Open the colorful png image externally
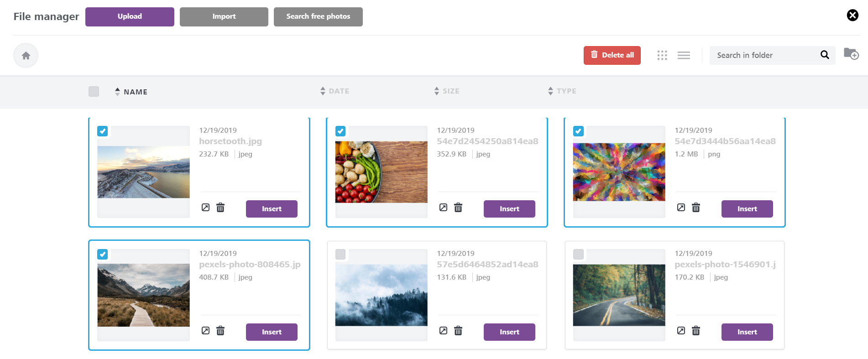 [x=681, y=208]
